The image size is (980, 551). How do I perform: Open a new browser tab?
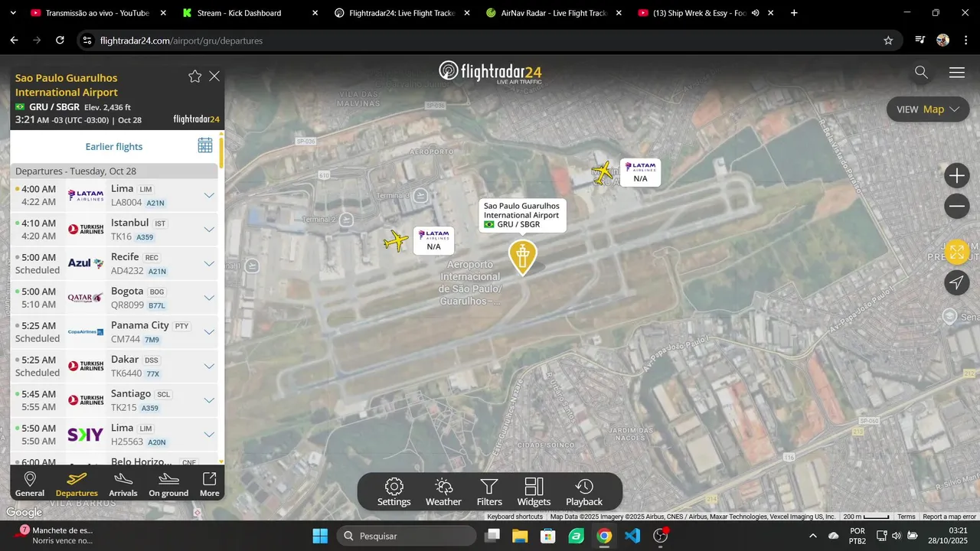click(x=794, y=13)
